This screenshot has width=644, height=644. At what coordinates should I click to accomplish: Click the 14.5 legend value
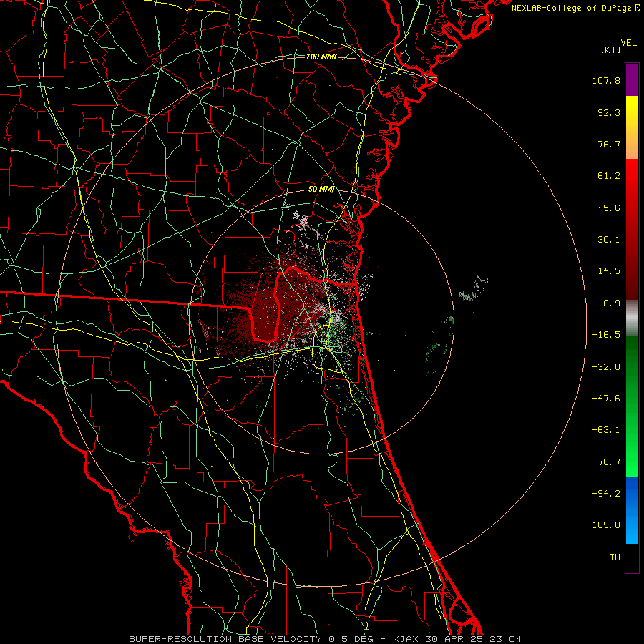click(x=609, y=271)
